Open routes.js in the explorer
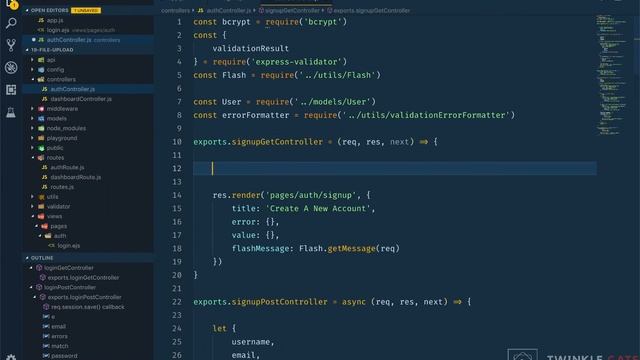The width and height of the screenshot is (640, 360). (x=62, y=187)
